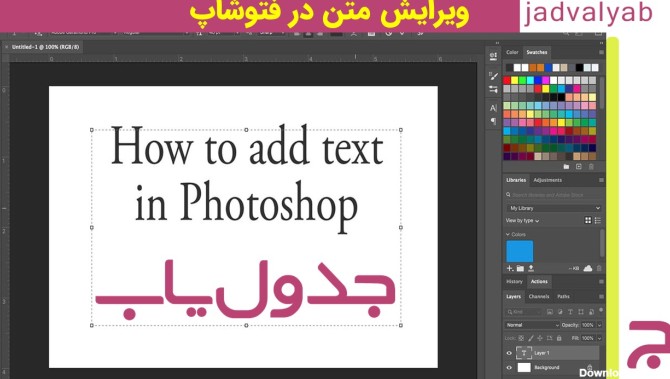Hide Background layer via eye icon
Screen dimensions: 670x379
[x=509, y=367]
